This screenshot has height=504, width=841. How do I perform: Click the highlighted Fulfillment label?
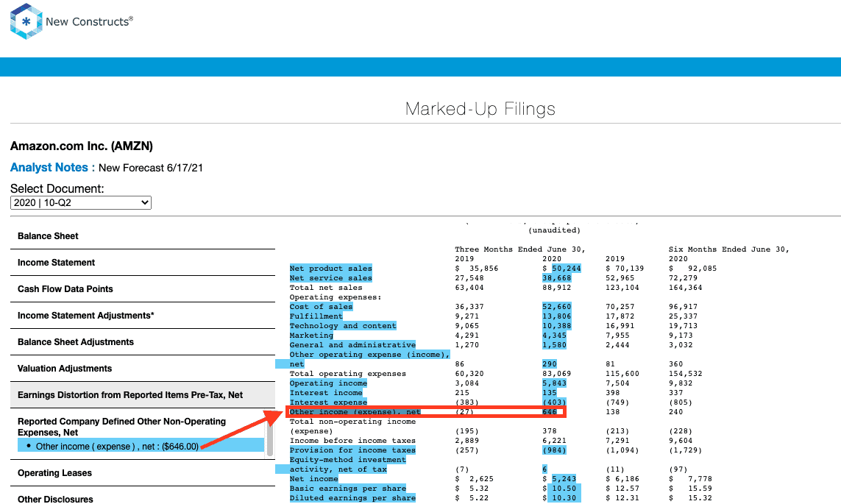[x=316, y=316]
